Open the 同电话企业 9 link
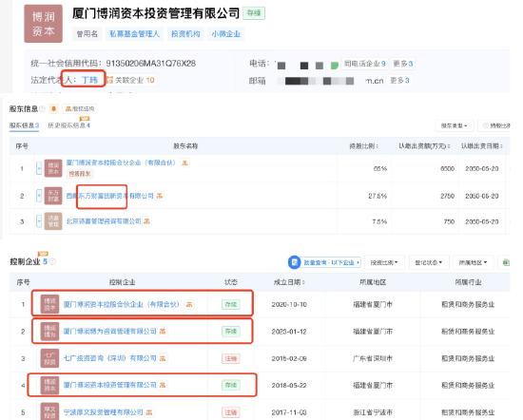Image resolution: width=523 pixels, height=420 pixels. coord(364,64)
